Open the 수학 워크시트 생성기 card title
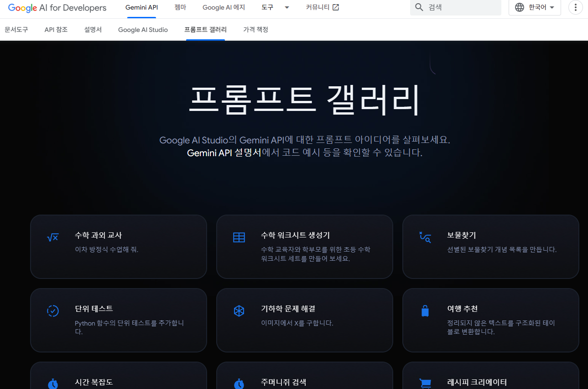The width and height of the screenshot is (588, 389). point(295,236)
